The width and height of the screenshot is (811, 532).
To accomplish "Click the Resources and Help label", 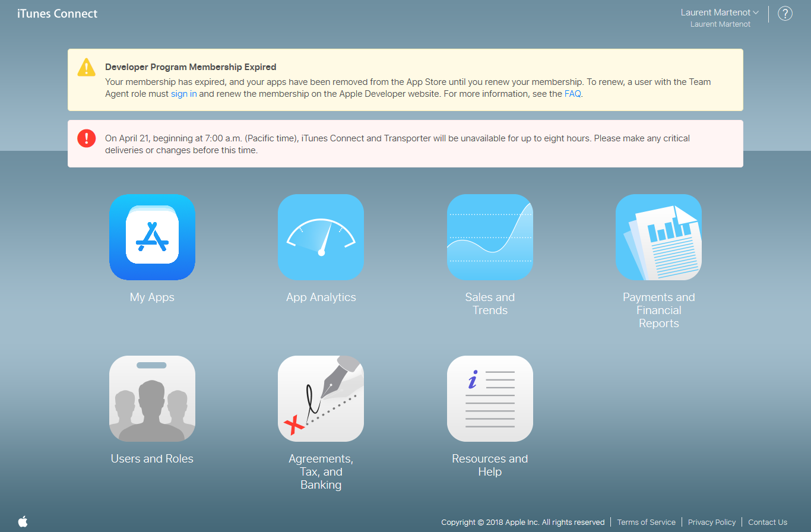I will [x=490, y=465].
